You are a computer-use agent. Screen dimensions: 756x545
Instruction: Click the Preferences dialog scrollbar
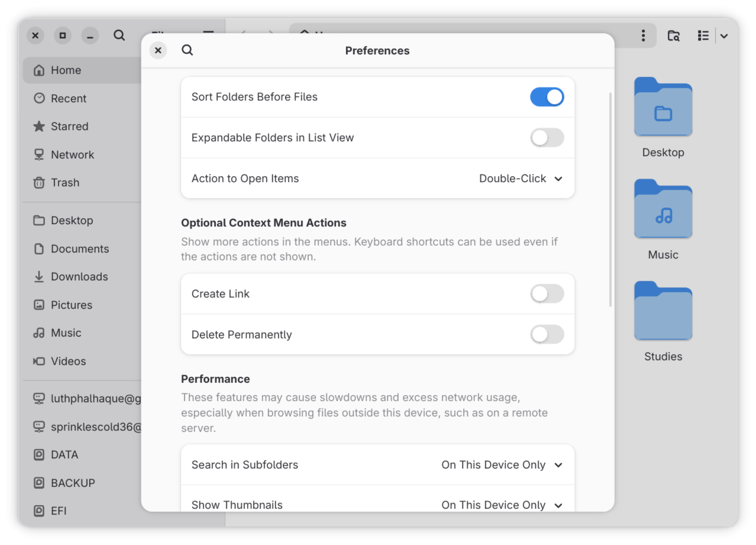(610, 200)
